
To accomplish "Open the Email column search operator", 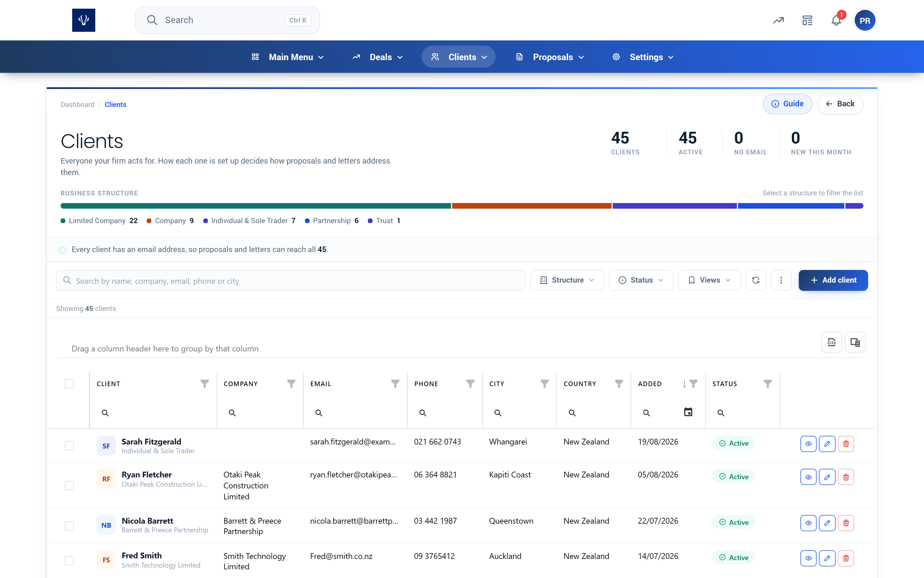I will pos(319,413).
